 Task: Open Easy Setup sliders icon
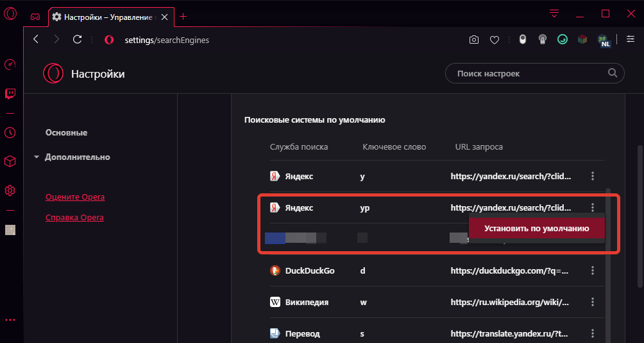(630, 39)
